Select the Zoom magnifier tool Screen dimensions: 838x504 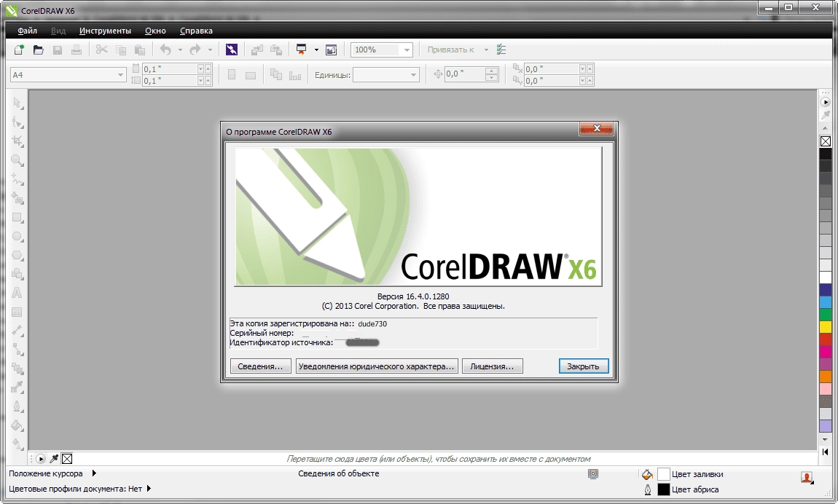click(x=17, y=160)
